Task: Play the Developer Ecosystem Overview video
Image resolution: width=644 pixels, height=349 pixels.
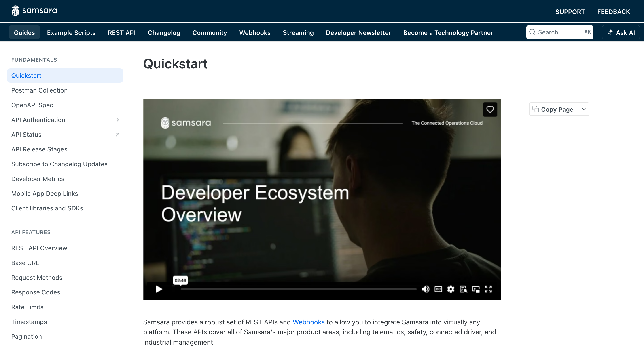Action: tap(159, 289)
